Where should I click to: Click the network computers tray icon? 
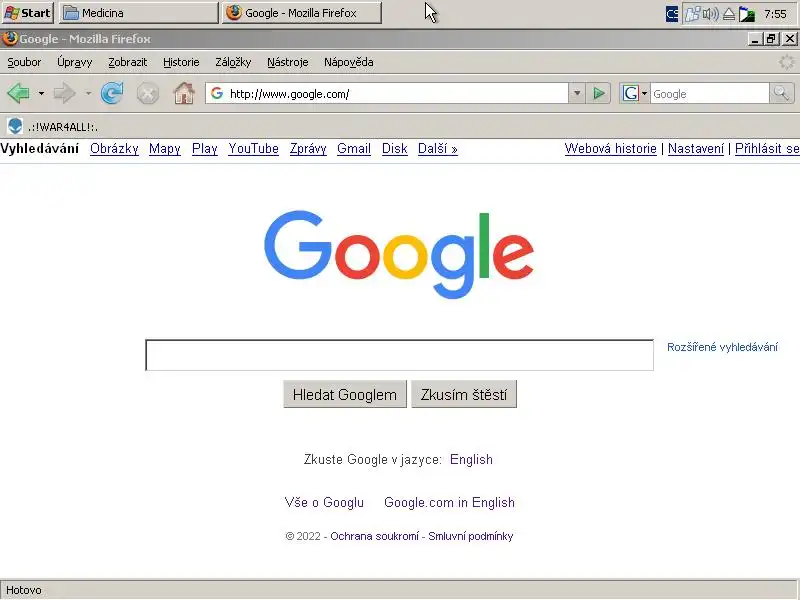[x=693, y=14]
